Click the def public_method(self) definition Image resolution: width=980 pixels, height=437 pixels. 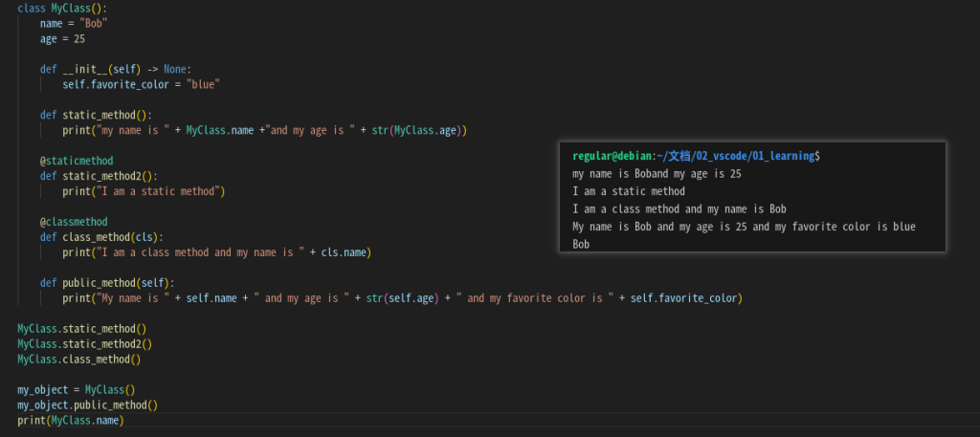click(107, 283)
